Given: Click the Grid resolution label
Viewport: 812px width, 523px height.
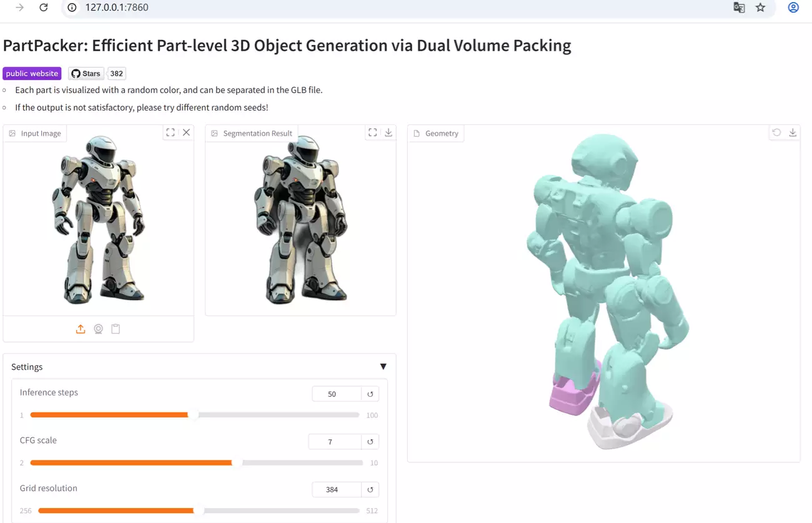Looking at the screenshot, I should pos(48,488).
